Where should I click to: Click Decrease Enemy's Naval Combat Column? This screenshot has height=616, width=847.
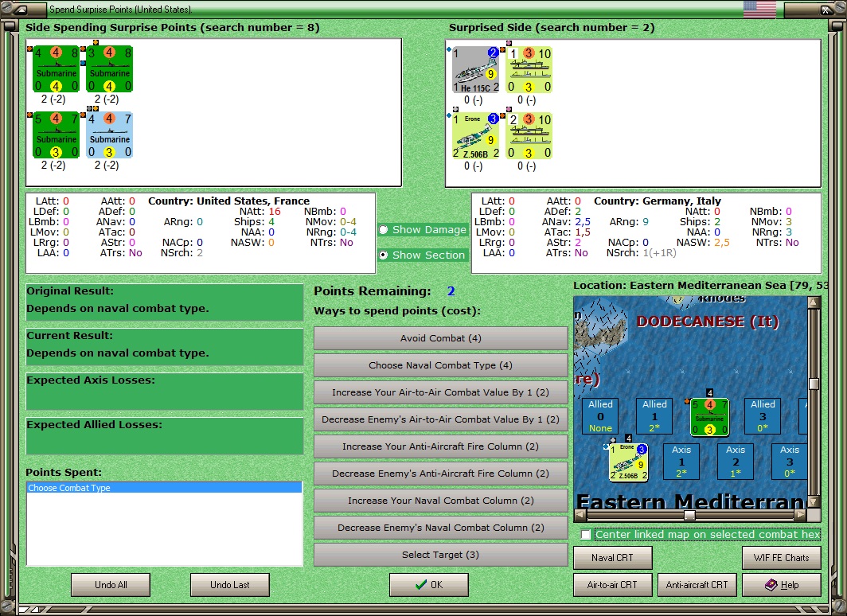(441, 527)
